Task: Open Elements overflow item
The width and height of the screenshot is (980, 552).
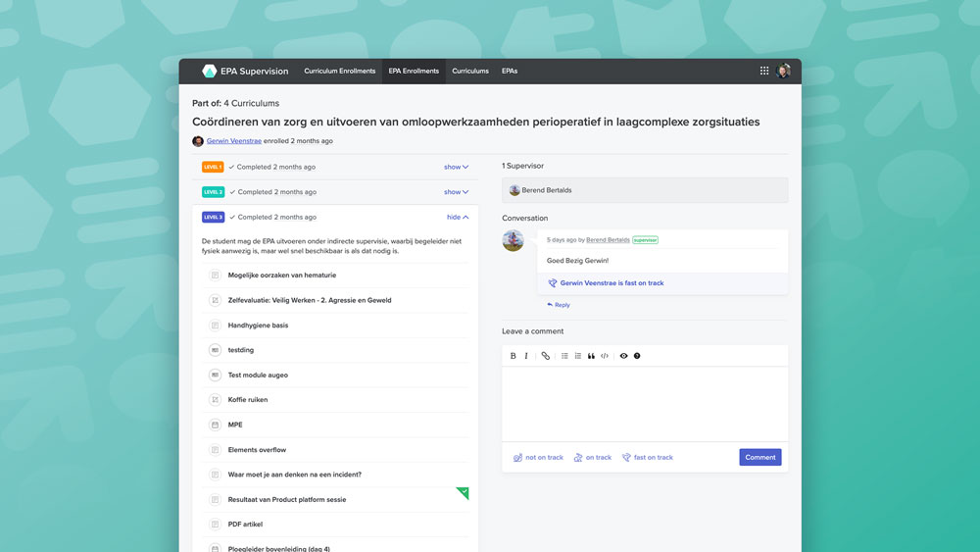Action: click(257, 449)
